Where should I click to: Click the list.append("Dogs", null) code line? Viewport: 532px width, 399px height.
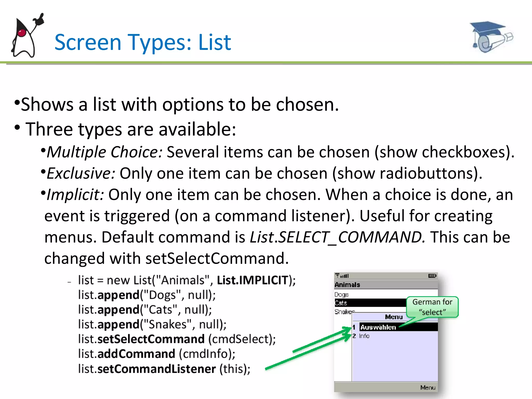[x=147, y=295]
